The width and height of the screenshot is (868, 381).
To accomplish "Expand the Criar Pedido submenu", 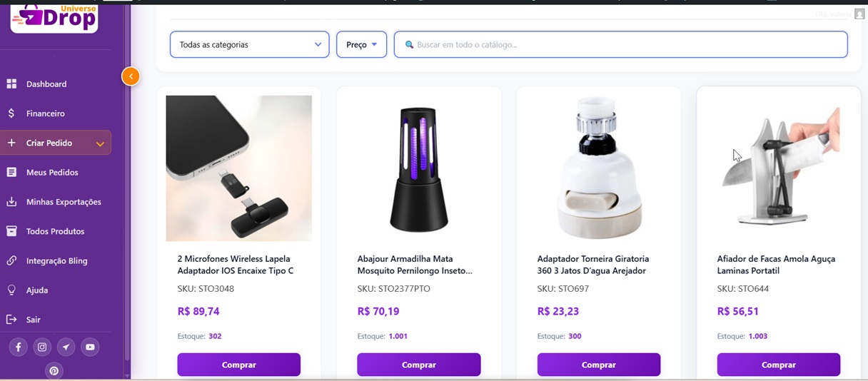I will [56, 143].
